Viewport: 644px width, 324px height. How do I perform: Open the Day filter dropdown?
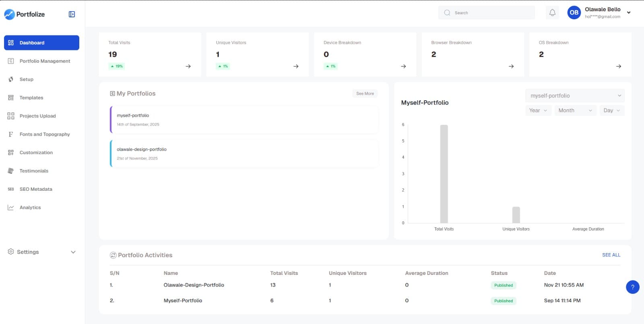(x=611, y=111)
